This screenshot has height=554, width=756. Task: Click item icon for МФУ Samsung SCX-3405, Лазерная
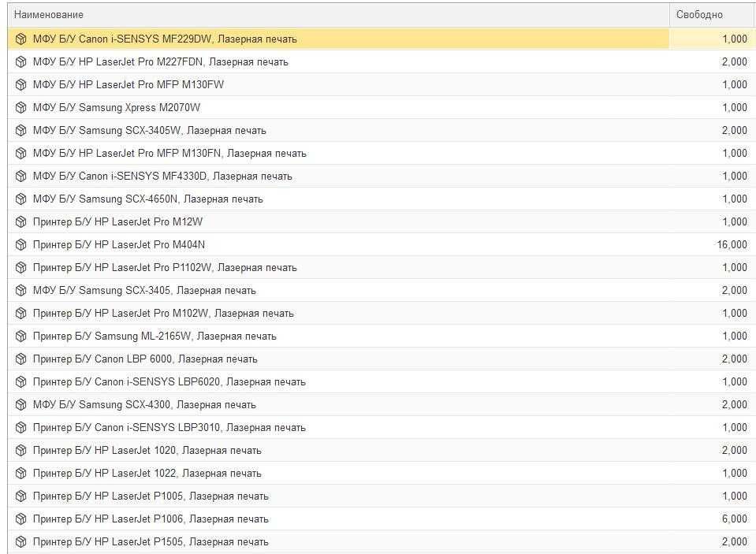(x=20, y=290)
